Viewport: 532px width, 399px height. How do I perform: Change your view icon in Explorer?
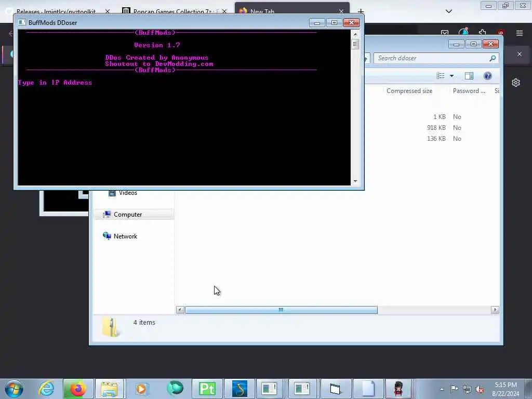point(441,76)
